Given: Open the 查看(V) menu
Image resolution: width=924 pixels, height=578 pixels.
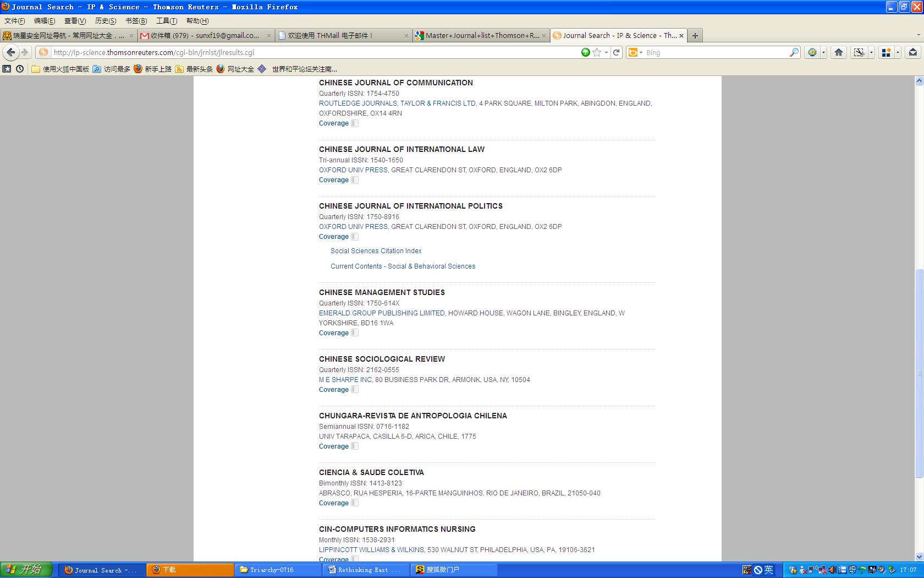Looking at the screenshot, I should [x=75, y=21].
